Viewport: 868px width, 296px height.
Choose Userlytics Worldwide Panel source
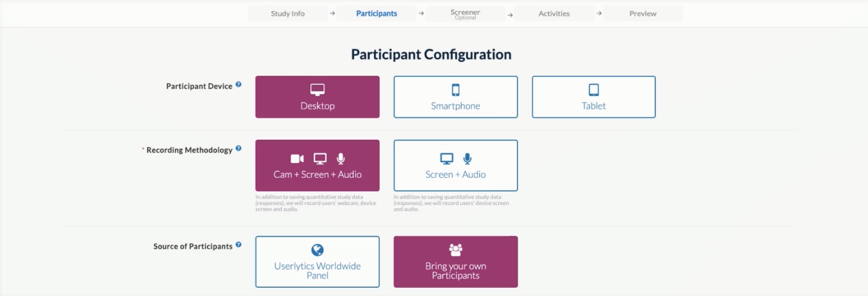318,262
